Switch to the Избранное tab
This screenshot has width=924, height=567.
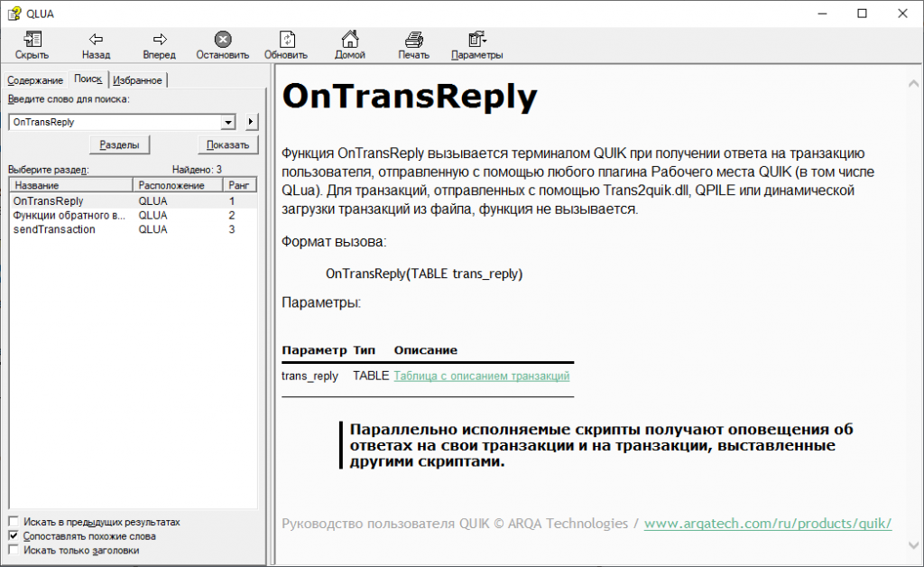pos(138,80)
